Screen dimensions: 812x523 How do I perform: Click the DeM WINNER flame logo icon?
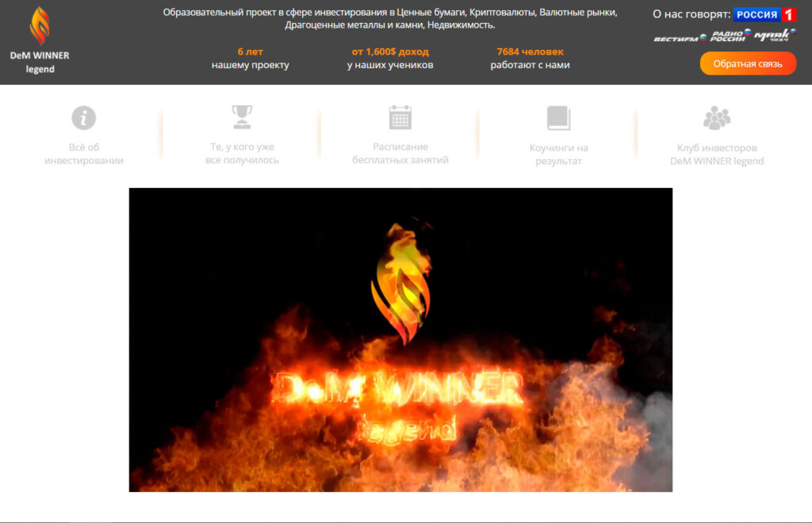pyautogui.click(x=40, y=26)
